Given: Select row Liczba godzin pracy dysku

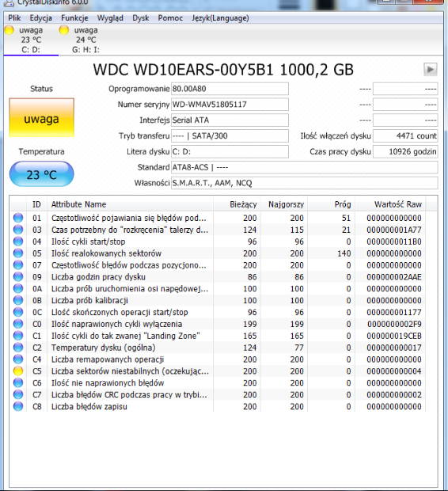Looking at the screenshot, I should (218, 277).
